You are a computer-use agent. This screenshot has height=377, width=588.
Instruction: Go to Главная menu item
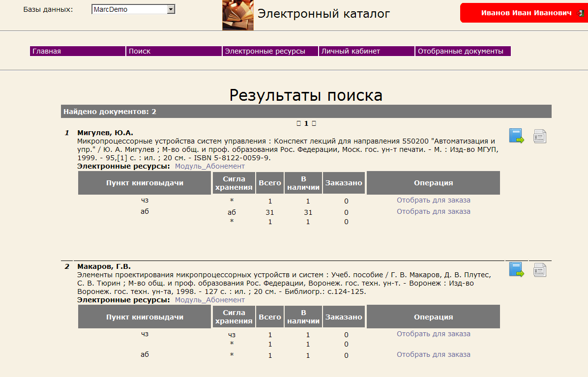[x=78, y=51]
